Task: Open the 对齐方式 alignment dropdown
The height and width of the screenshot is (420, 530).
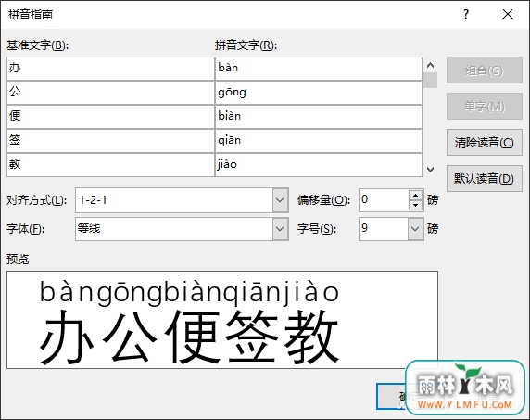Action: point(280,200)
